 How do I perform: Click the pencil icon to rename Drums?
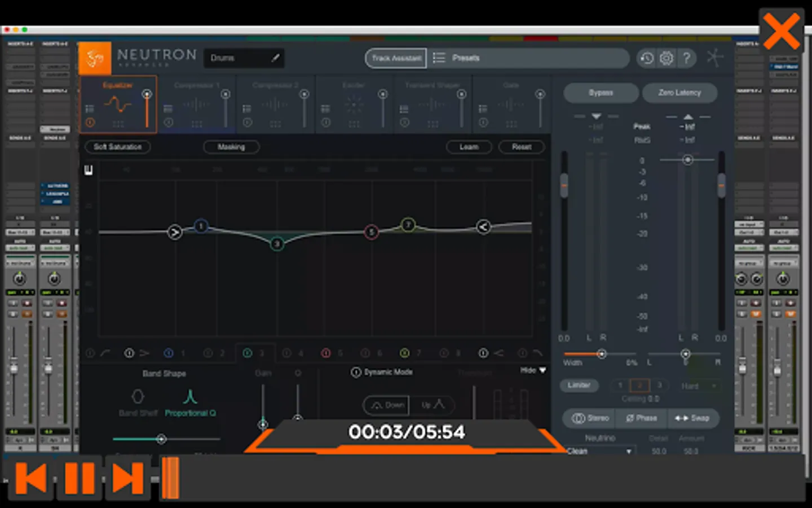pos(275,58)
